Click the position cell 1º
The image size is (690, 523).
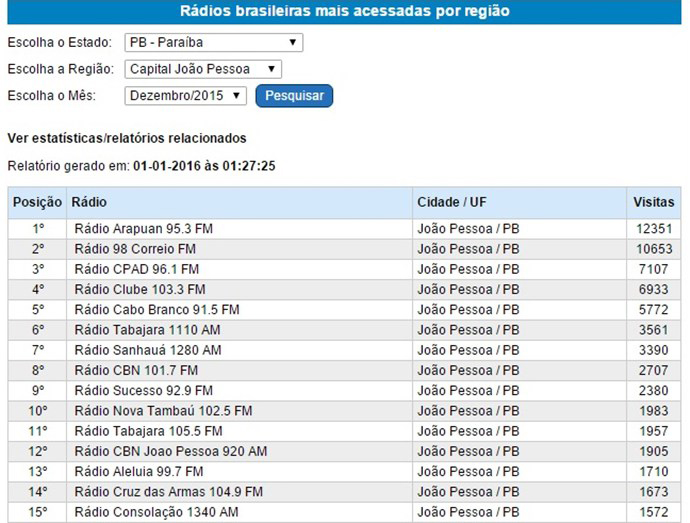38,229
